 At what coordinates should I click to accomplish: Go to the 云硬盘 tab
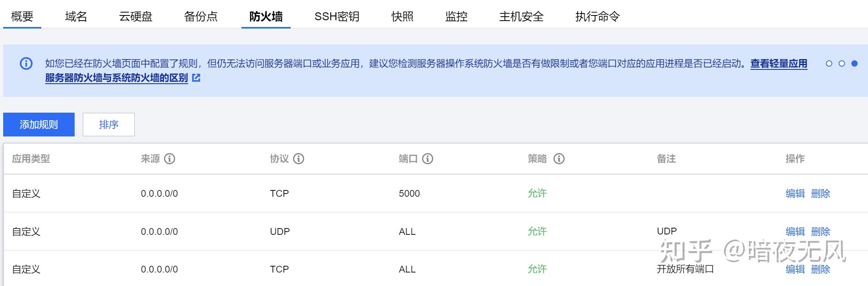coord(136,16)
